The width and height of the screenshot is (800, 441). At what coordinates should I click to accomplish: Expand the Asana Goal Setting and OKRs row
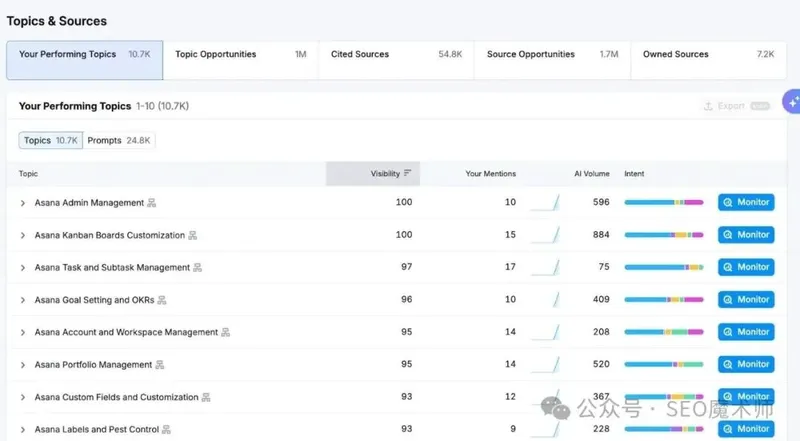(x=23, y=300)
